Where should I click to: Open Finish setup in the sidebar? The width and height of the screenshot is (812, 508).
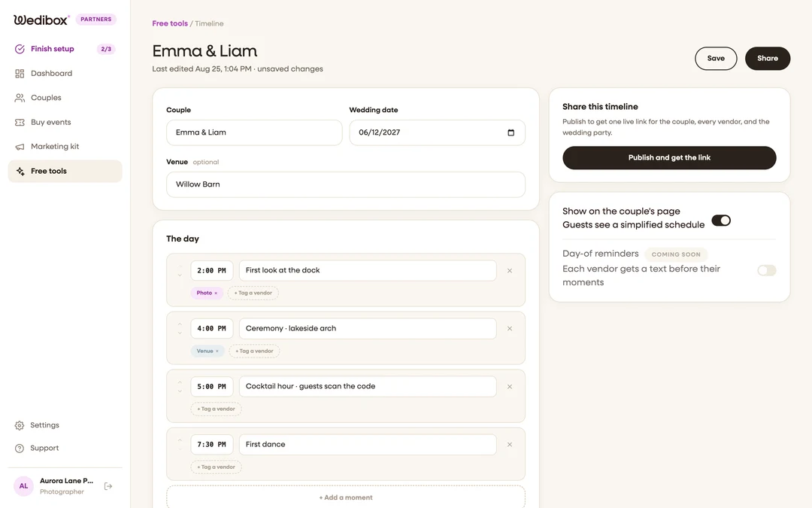(x=65, y=49)
